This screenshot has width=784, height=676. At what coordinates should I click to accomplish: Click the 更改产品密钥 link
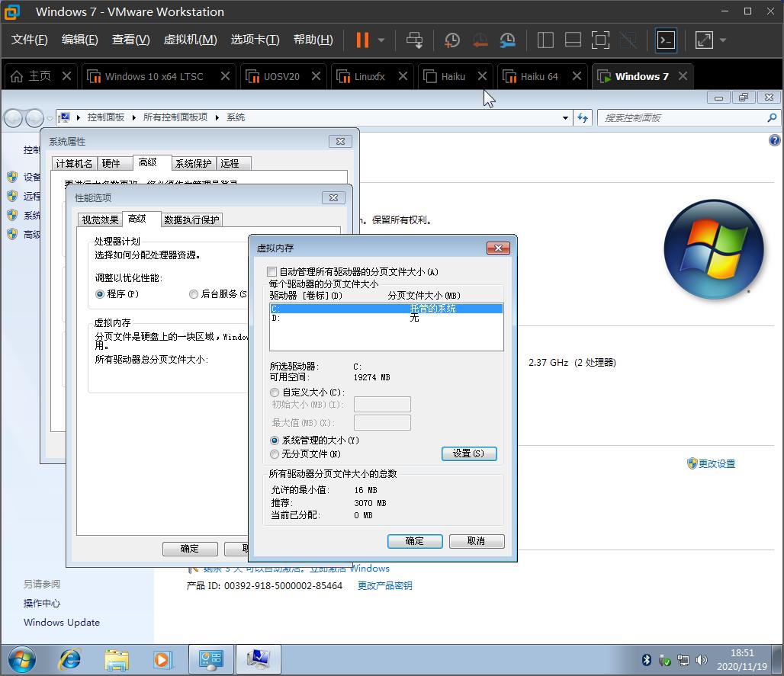(x=385, y=587)
